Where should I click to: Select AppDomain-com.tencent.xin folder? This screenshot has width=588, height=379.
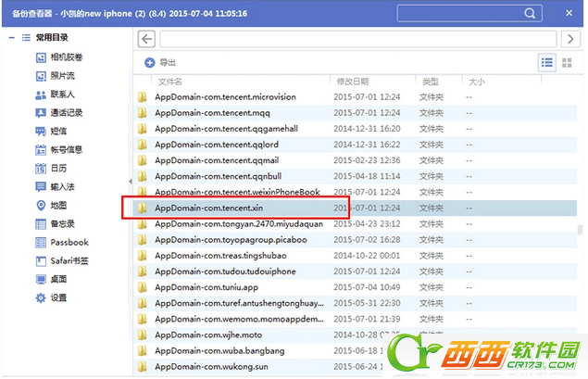point(355,208)
